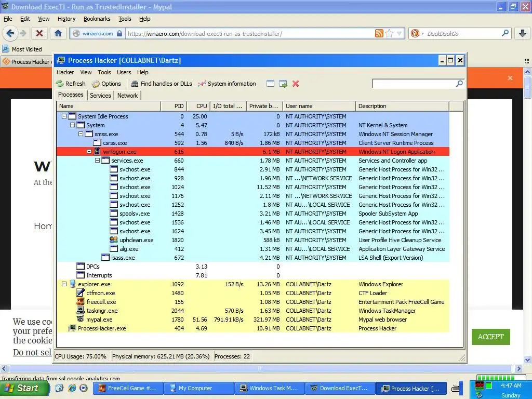Click the browser Stop X button

pyautogui.click(x=39, y=33)
